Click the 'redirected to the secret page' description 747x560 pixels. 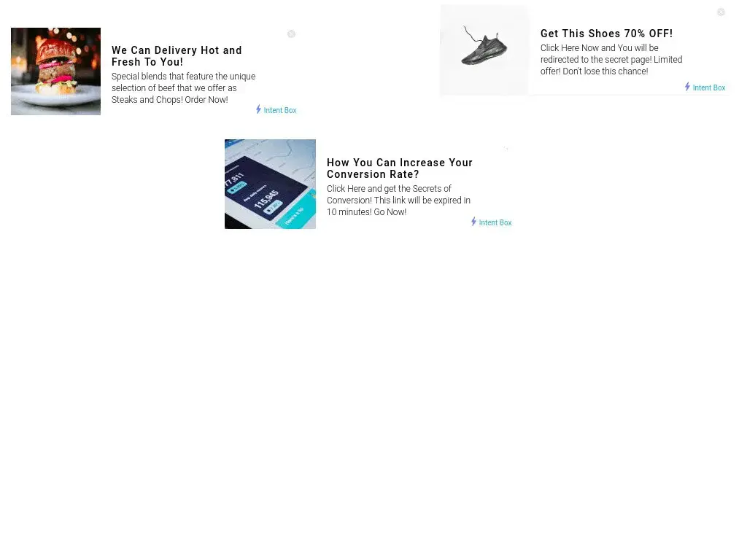tap(611, 60)
